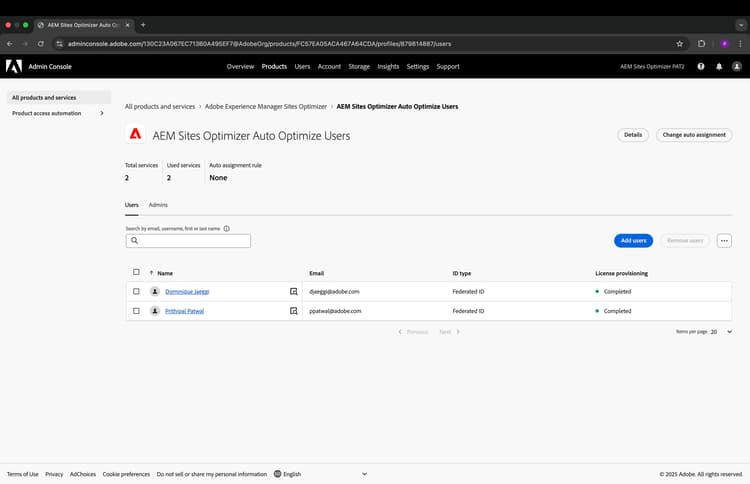The height and width of the screenshot is (484, 750).
Task: Click Change auto assignment button
Action: (x=694, y=135)
